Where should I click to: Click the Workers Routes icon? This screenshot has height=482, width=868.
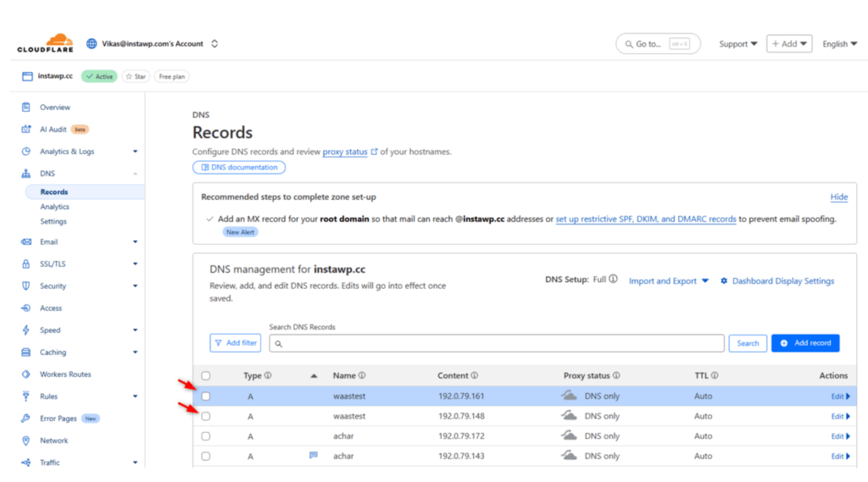click(x=26, y=374)
